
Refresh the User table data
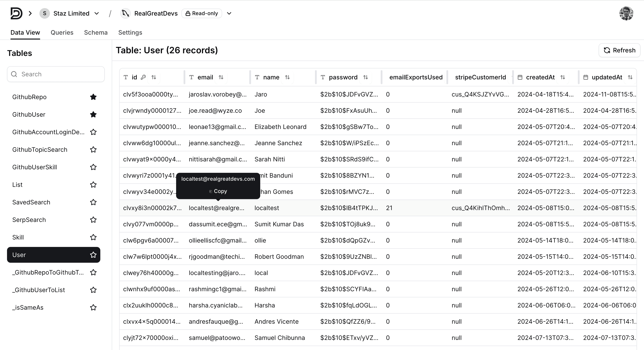tap(619, 50)
